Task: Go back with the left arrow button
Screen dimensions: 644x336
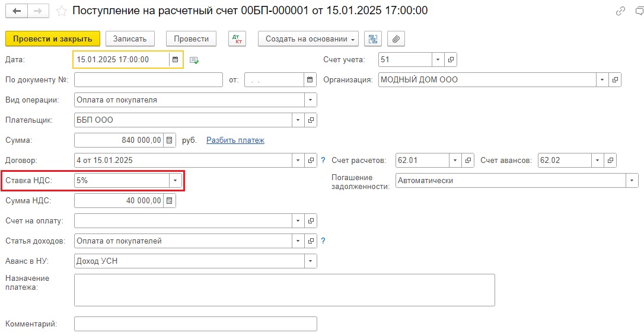Action: (17, 11)
